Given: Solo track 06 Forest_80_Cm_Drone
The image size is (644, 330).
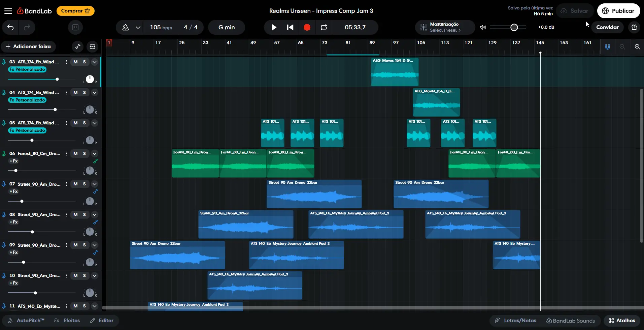Looking at the screenshot, I should pos(84,154).
